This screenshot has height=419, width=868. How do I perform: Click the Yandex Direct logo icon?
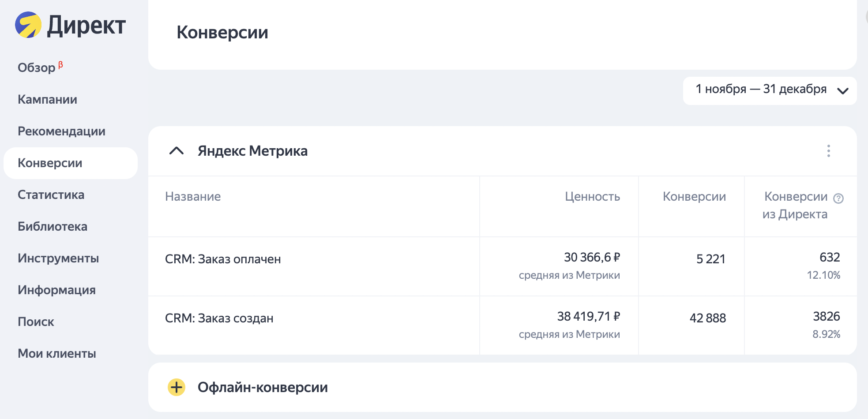click(x=28, y=25)
